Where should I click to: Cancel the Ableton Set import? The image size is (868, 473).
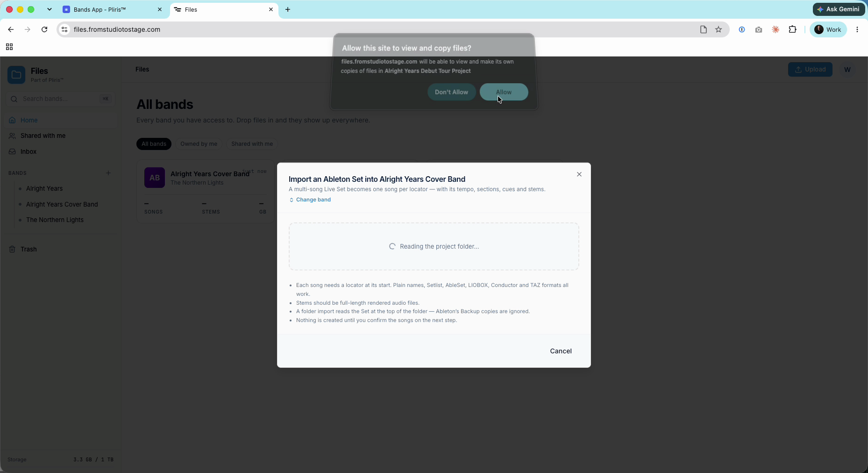tap(561, 351)
